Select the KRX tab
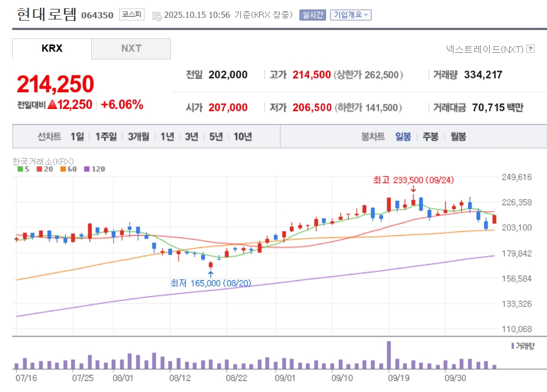 [52, 49]
